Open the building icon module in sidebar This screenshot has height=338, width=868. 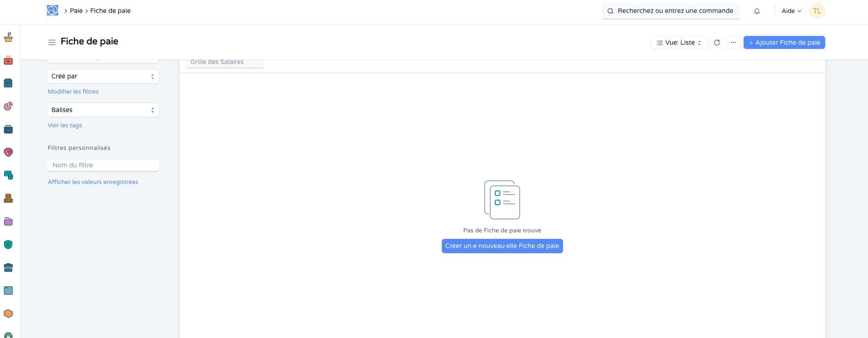pyautogui.click(x=8, y=199)
